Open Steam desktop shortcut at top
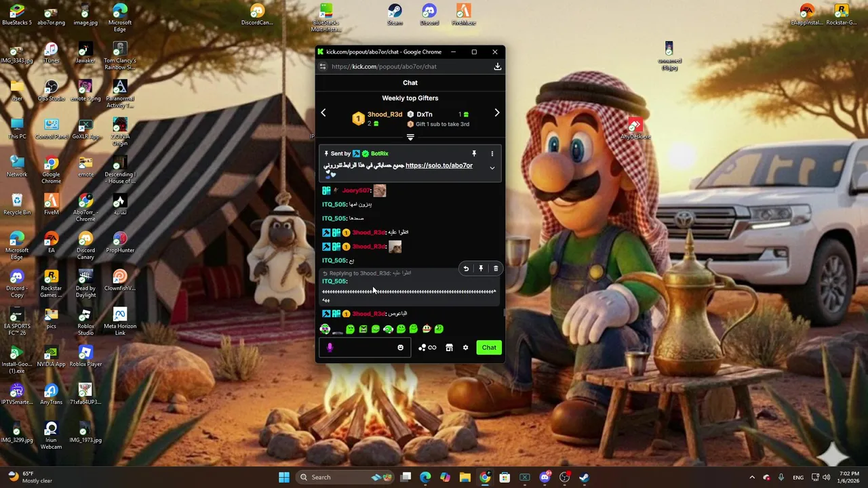 pos(395,15)
